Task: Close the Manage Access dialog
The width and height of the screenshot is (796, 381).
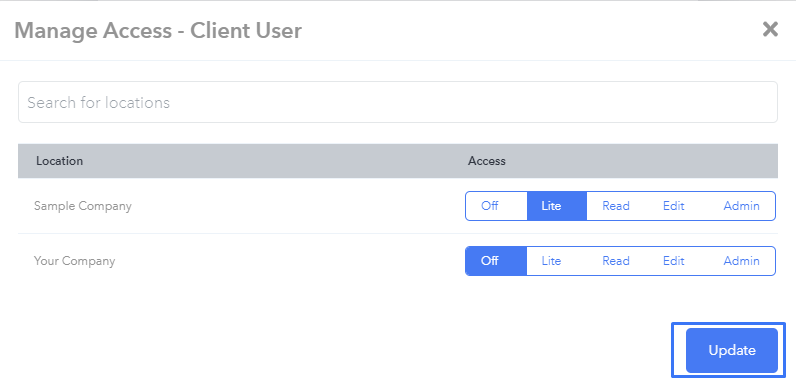Action: pyautogui.click(x=770, y=29)
